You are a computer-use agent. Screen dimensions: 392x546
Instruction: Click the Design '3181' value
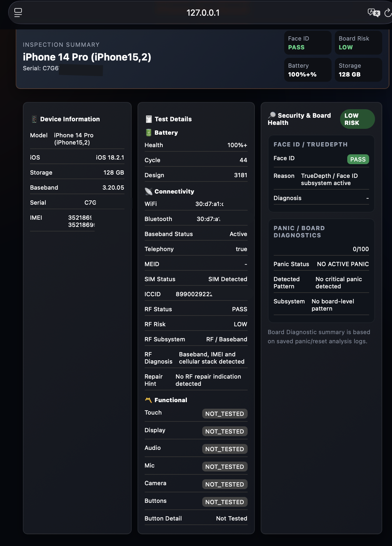[241, 175]
